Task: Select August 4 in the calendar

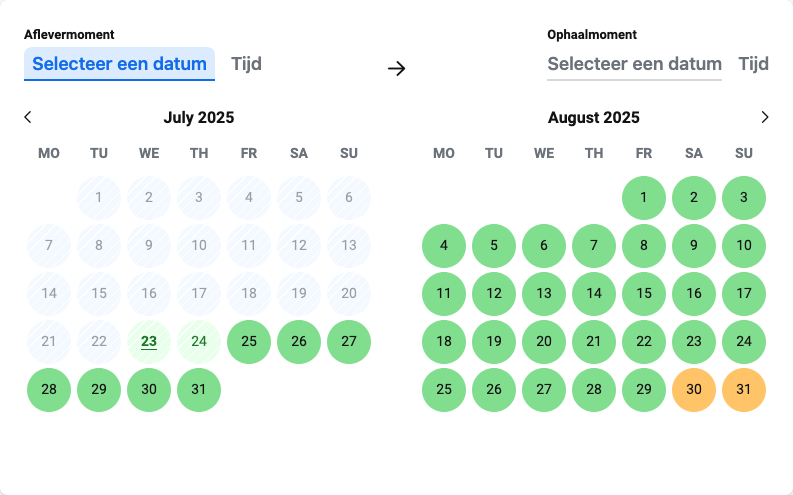Action: click(x=444, y=246)
